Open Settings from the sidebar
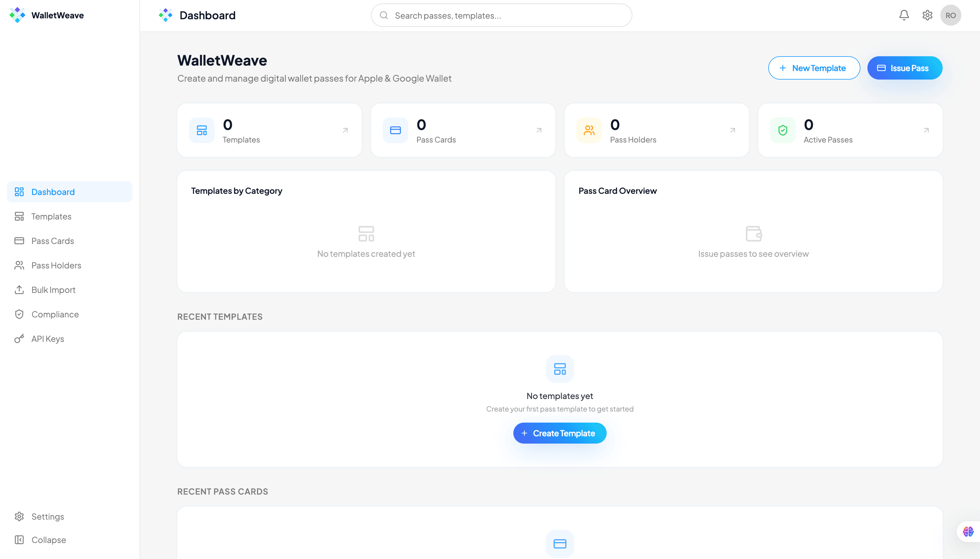The width and height of the screenshot is (980, 559). [x=48, y=516]
